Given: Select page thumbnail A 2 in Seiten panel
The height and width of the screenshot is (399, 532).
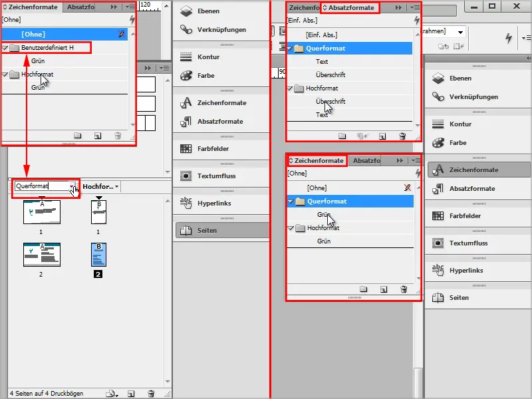Looking at the screenshot, I should [x=42, y=255].
